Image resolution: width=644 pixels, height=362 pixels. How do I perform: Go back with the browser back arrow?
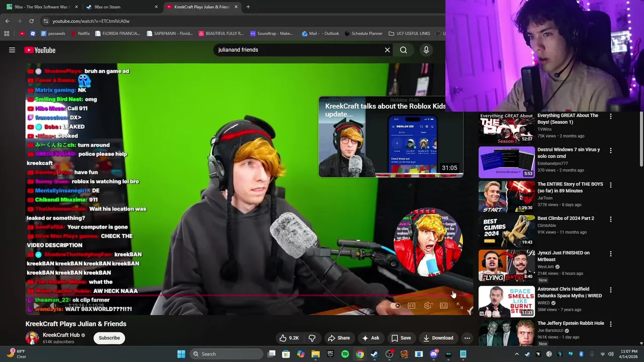click(x=7, y=21)
